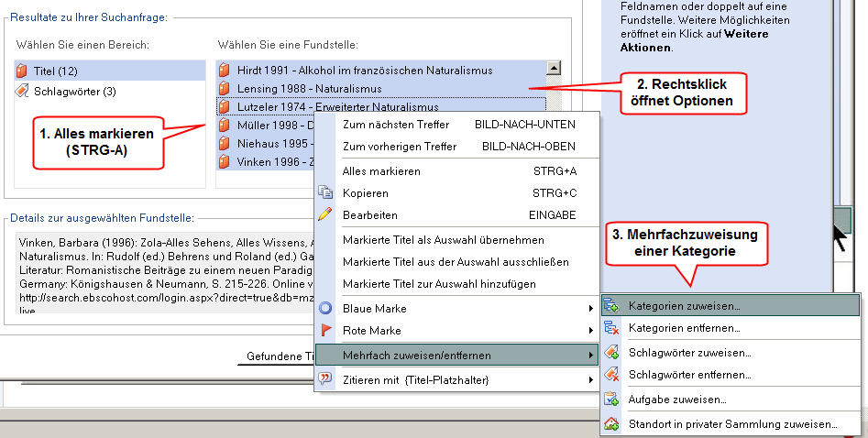Click the Schlagwörter entfernen tag icon
868x438 pixels.
[x=611, y=375]
